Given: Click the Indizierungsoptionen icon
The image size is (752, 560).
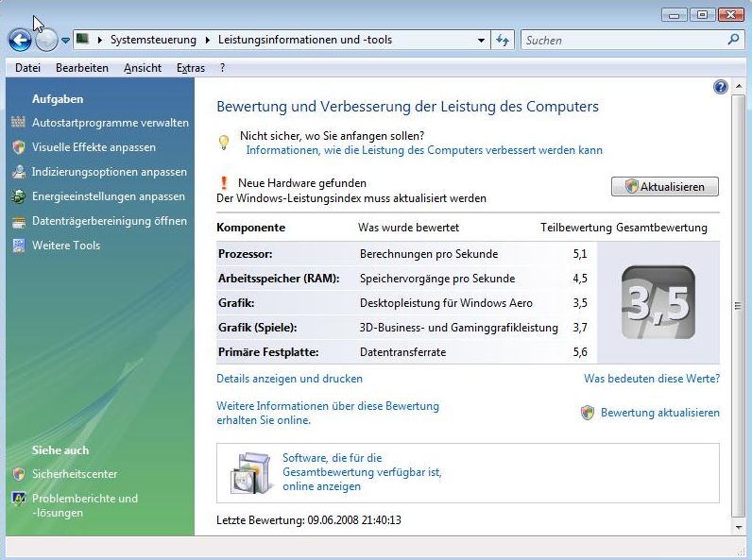Looking at the screenshot, I should (19, 172).
